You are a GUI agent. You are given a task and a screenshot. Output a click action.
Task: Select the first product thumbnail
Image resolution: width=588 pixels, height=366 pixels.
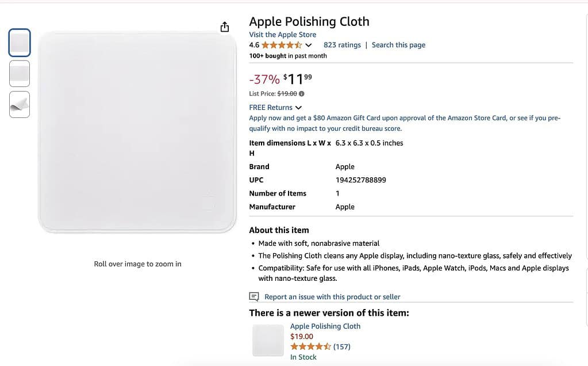point(20,43)
